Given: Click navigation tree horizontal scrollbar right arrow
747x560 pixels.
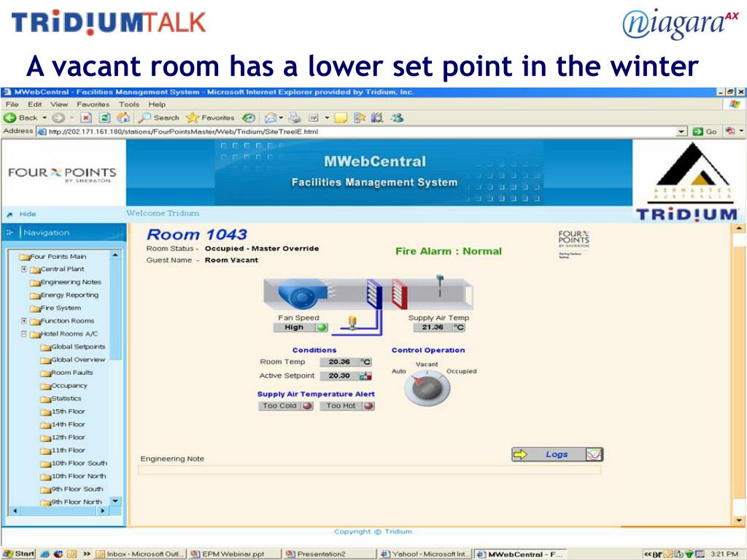Looking at the screenshot, I should [102, 510].
